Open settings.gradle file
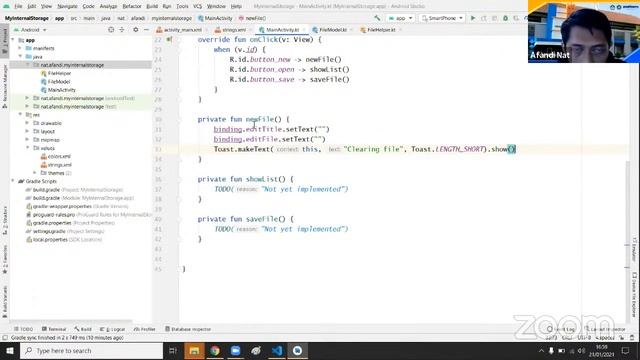The width and height of the screenshot is (640, 360). (65, 231)
